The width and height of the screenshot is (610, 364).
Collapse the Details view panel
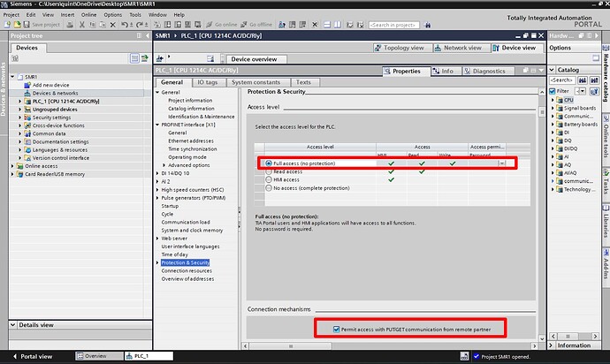coord(13,324)
